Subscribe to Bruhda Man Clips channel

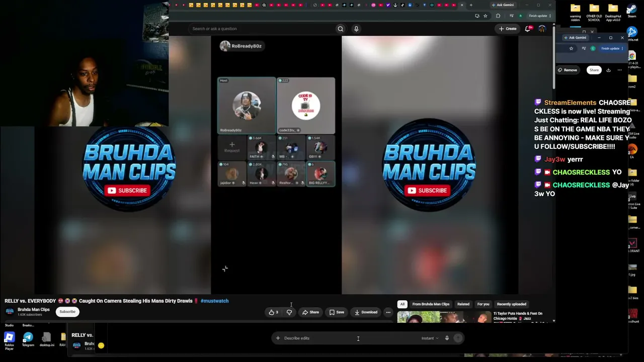pyautogui.click(x=67, y=312)
